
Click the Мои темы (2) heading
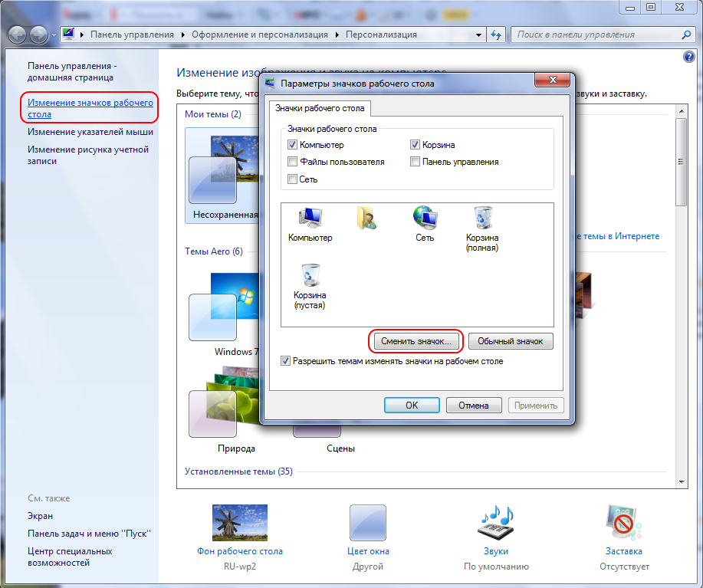(213, 114)
